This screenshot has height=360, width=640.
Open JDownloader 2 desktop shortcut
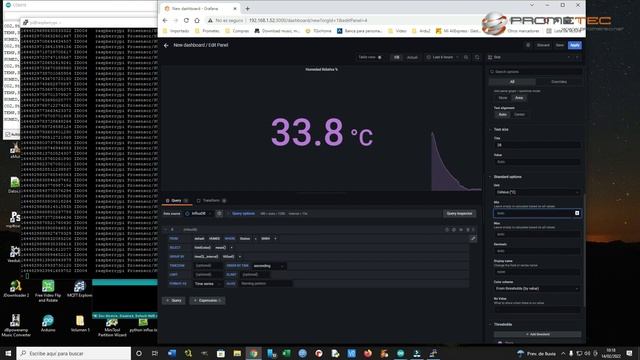tap(16, 289)
